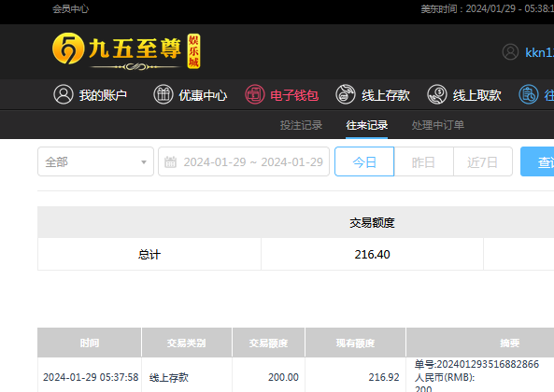Image resolution: width=554 pixels, height=392 pixels.
Task: Select the 近7日 date filter
Action: (483, 161)
